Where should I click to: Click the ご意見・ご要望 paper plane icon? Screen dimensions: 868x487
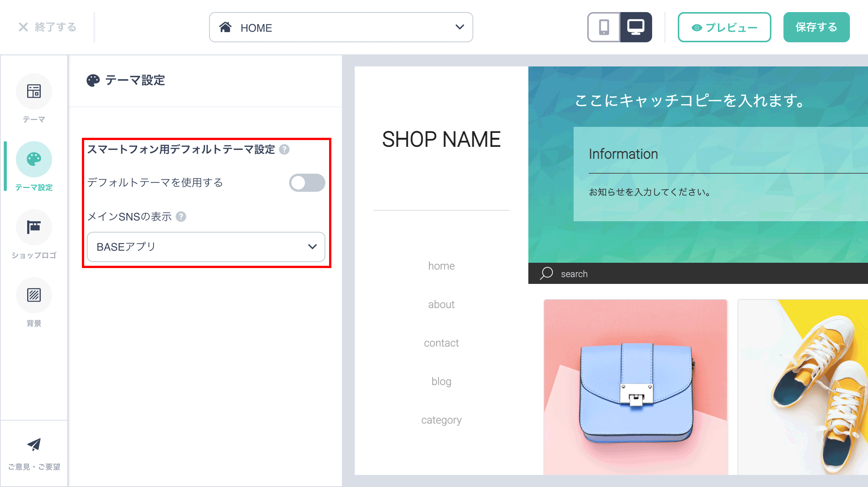coord(34,445)
